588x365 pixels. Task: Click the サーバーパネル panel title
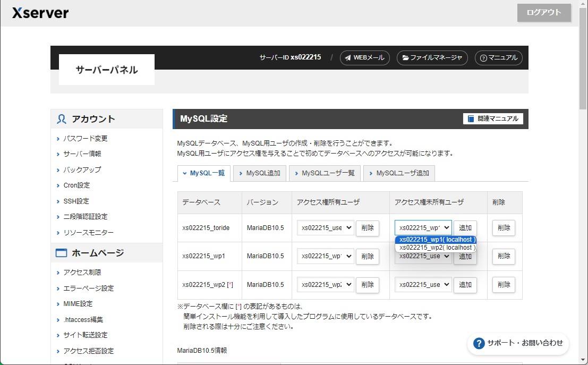(107, 70)
